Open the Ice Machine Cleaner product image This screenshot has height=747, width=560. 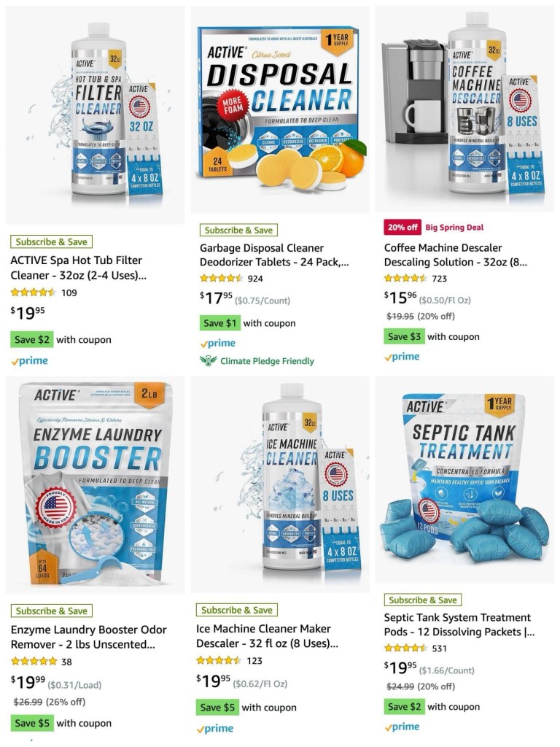tap(280, 484)
